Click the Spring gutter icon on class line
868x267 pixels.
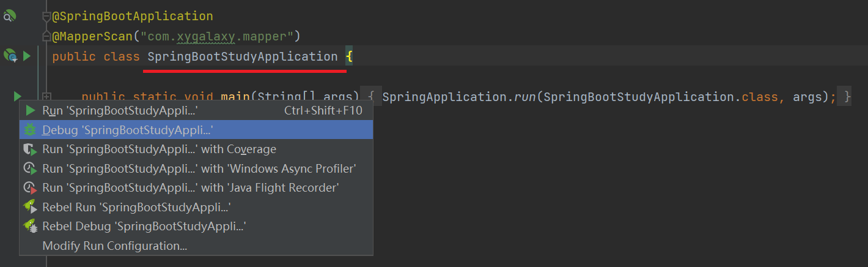[10, 56]
